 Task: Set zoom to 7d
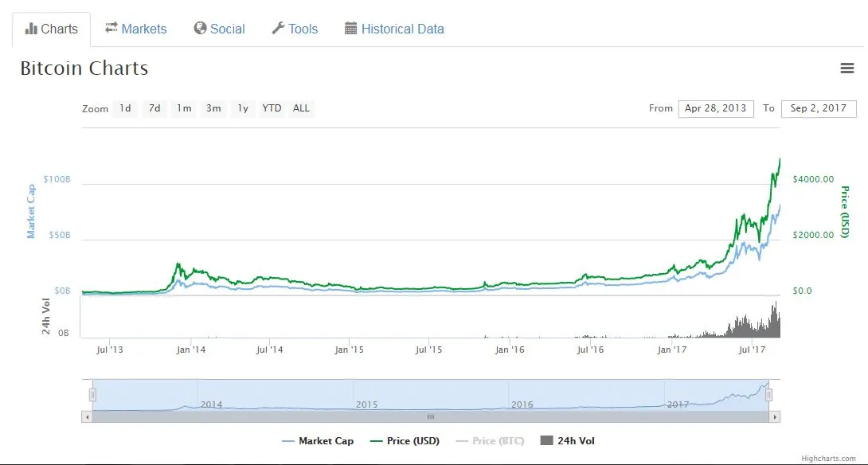point(154,108)
